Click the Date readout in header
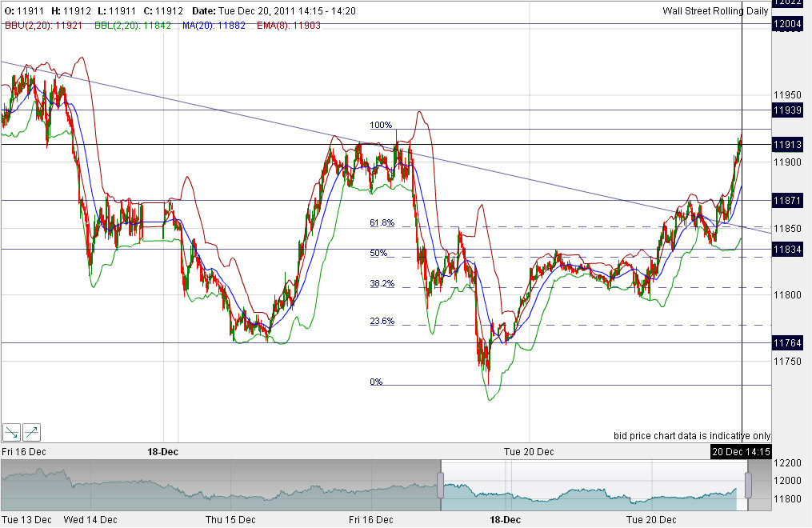This screenshot has height=528, width=812. (274, 11)
